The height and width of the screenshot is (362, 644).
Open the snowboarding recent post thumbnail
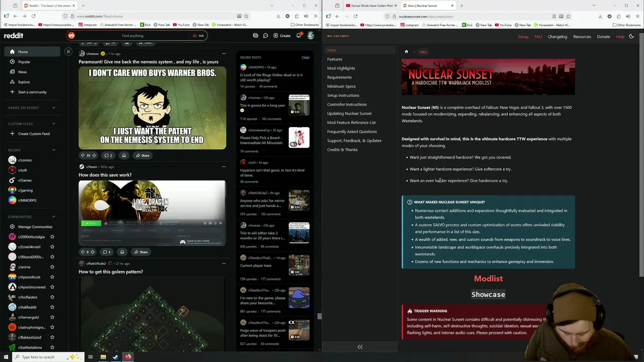click(x=299, y=137)
